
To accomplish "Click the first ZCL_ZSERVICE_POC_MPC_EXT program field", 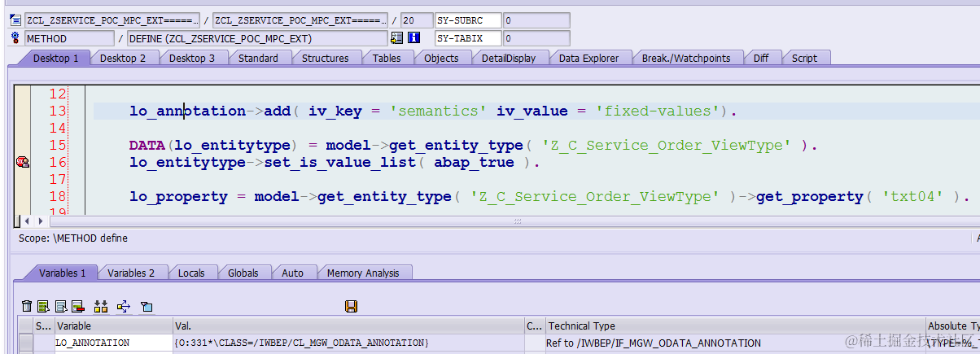I will (x=112, y=20).
